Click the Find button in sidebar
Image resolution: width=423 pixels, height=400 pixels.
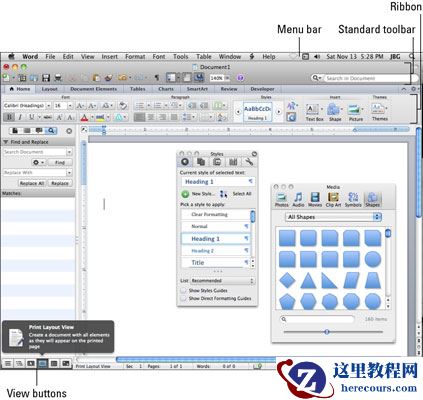tap(60, 162)
